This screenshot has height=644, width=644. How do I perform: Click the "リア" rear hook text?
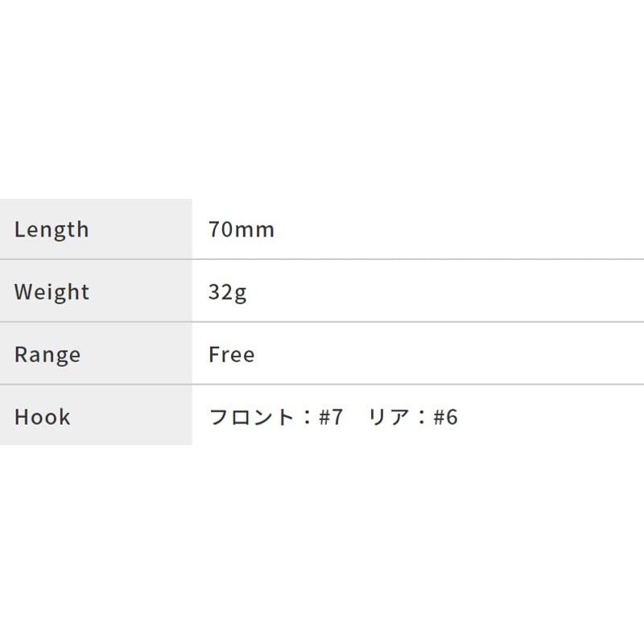click(389, 417)
